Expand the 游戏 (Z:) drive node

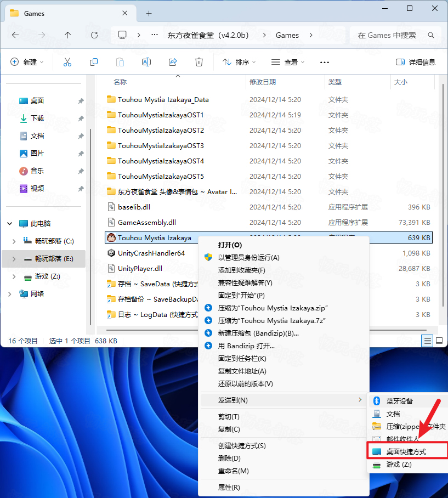pyautogui.click(x=14, y=276)
